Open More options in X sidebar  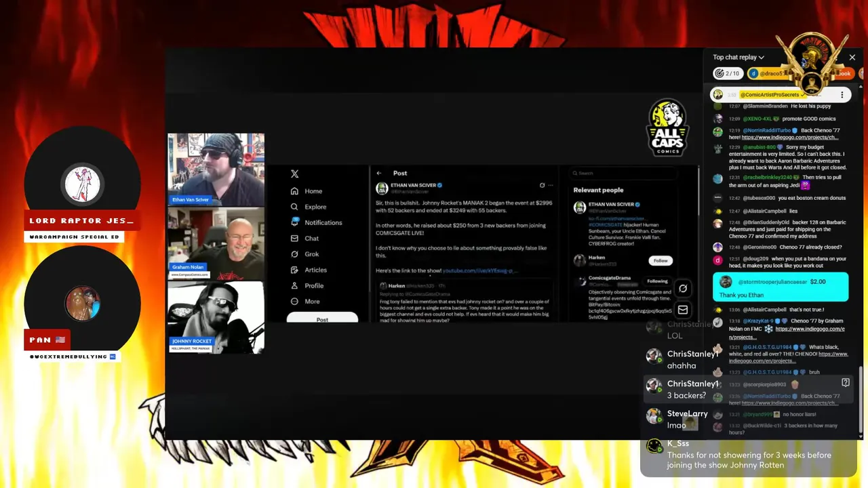(x=305, y=302)
